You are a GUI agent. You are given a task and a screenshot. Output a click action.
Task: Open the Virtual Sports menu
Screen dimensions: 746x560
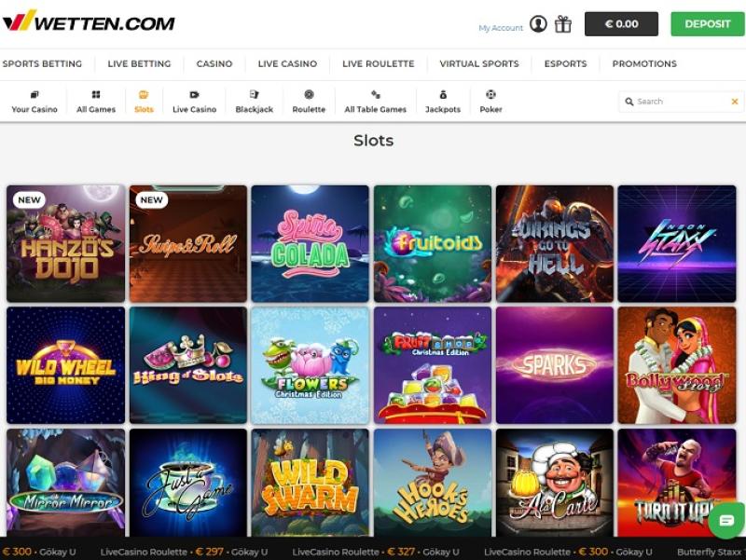[479, 63]
